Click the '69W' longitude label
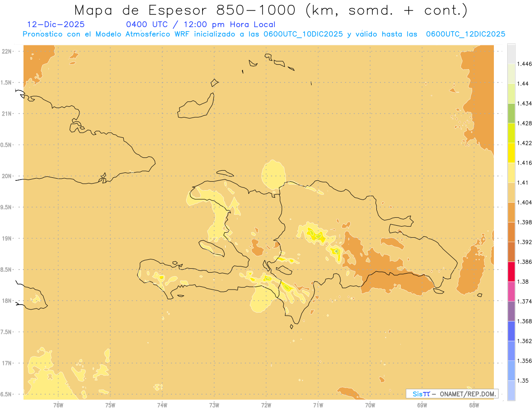Image resolution: width=532 pixels, height=411 pixels. pyautogui.click(x=422, y=405)
